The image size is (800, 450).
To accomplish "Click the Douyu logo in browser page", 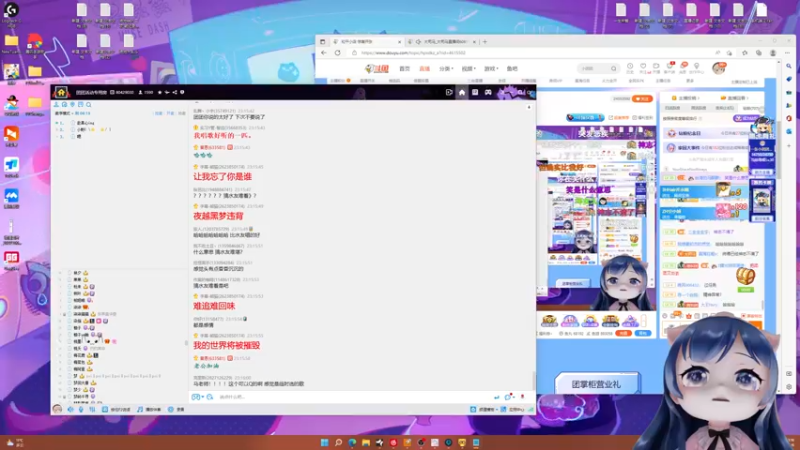I will 377,68.
